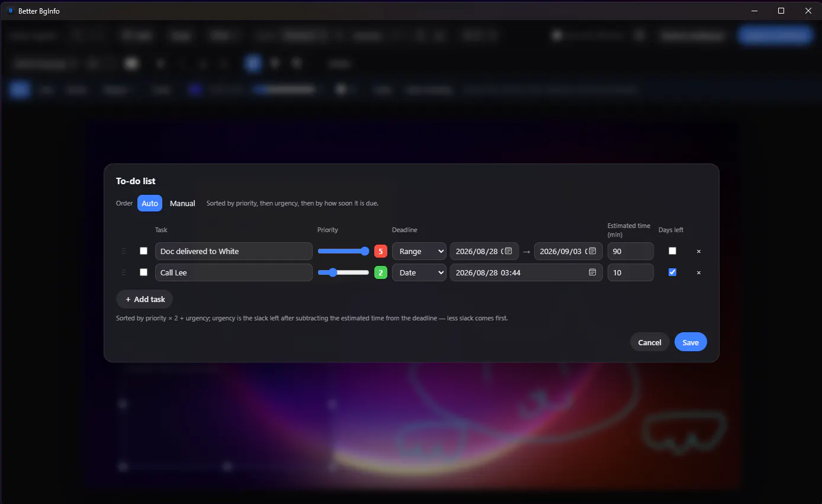Screen dimensions: 822x504
Task: Open calendar picker for the 2026/09/03 end date
Action: point(592,251)
